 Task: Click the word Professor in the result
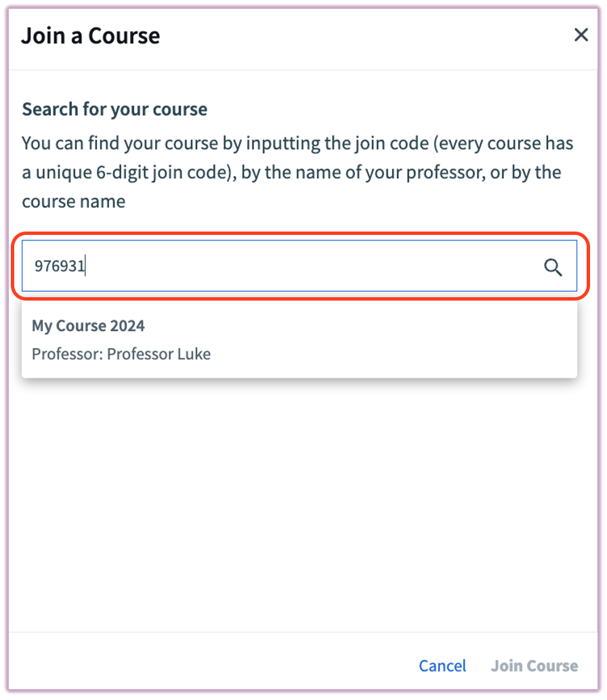pyautogui.click(x=65, y=354)
